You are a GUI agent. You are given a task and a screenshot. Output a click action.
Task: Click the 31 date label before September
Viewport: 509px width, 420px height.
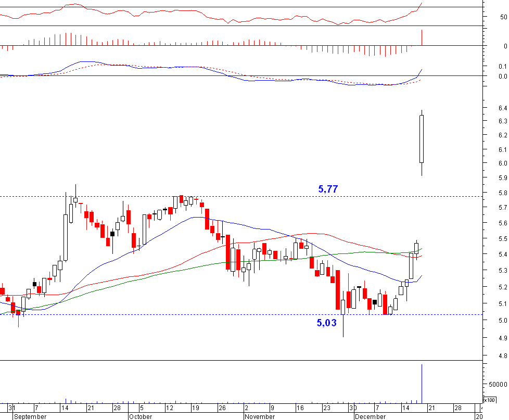11,408
